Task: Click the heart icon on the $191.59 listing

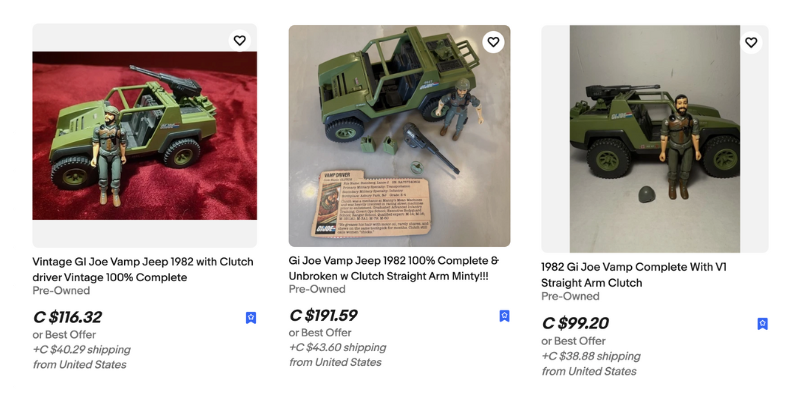Action: (x=493, y=42)
